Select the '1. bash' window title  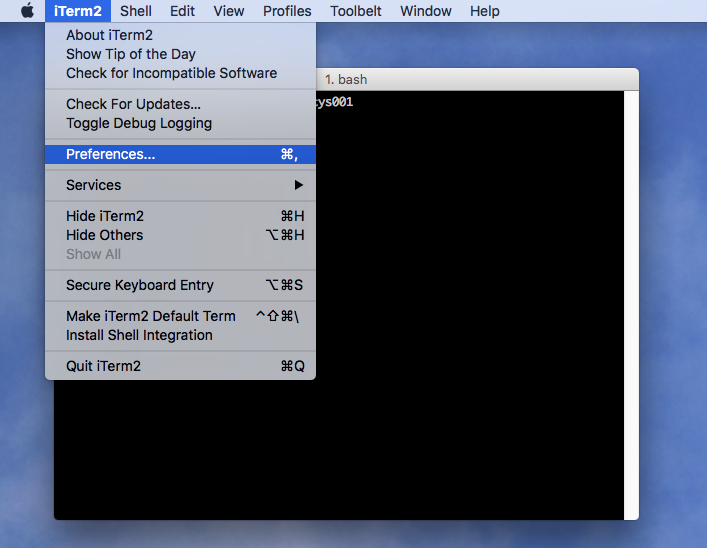tap(346, 79)
